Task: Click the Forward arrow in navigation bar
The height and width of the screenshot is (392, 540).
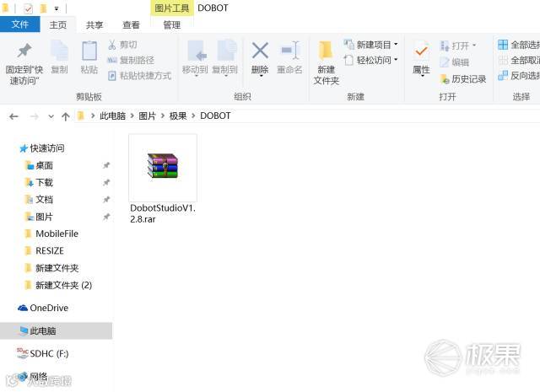Action: pos(34,116)
